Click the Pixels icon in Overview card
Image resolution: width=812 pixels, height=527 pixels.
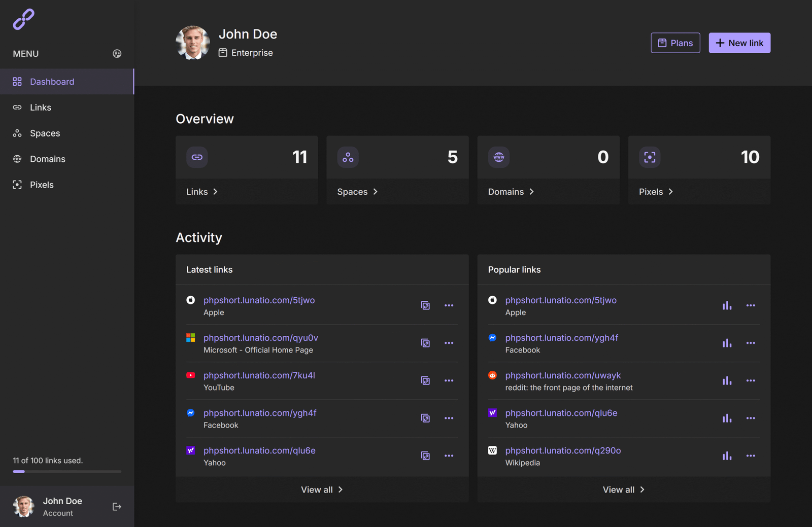click(650, 157)
